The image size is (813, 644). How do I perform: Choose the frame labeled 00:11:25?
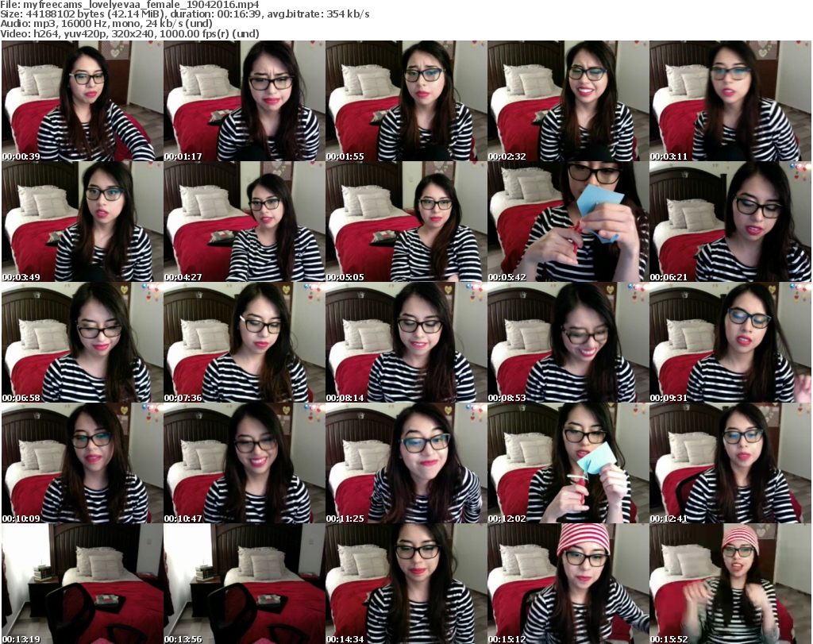pyautogui.click(x=406, y=464)
